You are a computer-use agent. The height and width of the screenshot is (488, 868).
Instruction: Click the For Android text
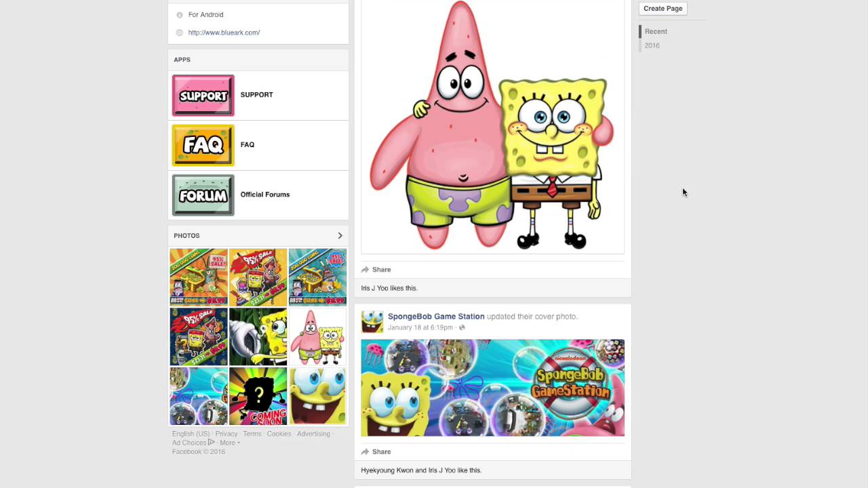click(206, 15)
